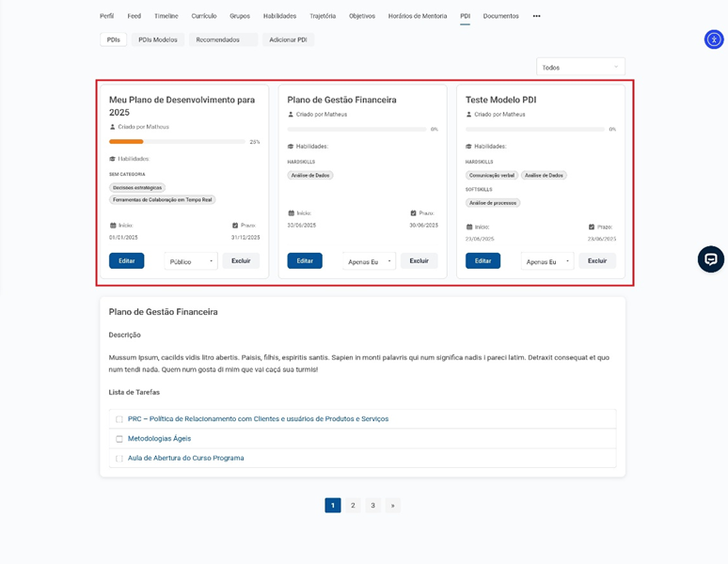728x564 pixels.
Task: Click the Prazo icon in Teste Modelo PDI card
Action: tap(592, 227)
